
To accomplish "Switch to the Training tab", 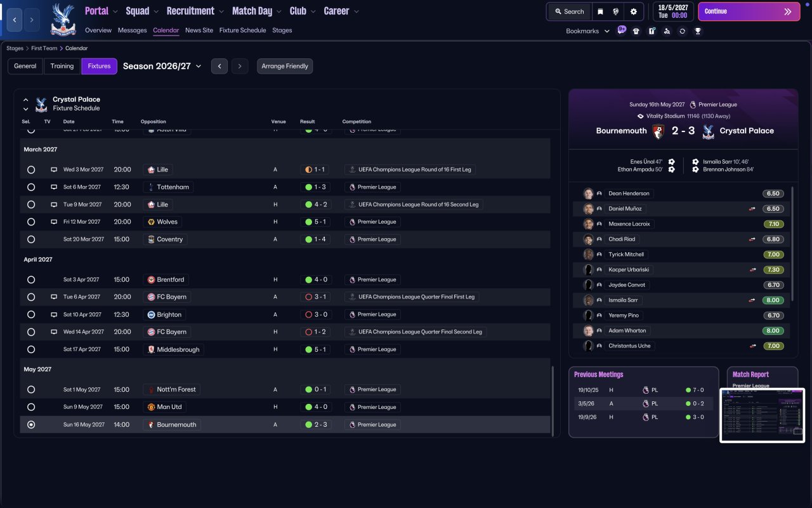I will coord(62,66).
